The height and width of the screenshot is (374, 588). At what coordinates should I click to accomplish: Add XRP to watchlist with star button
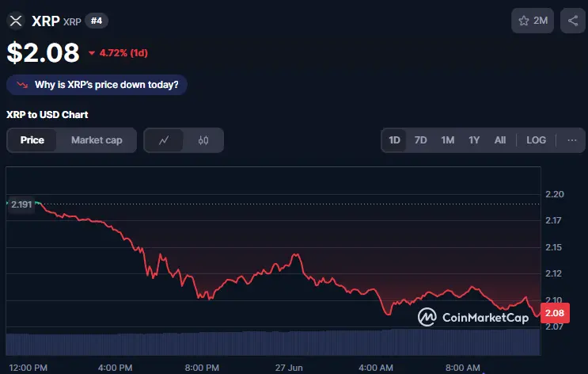click(533, 21)
